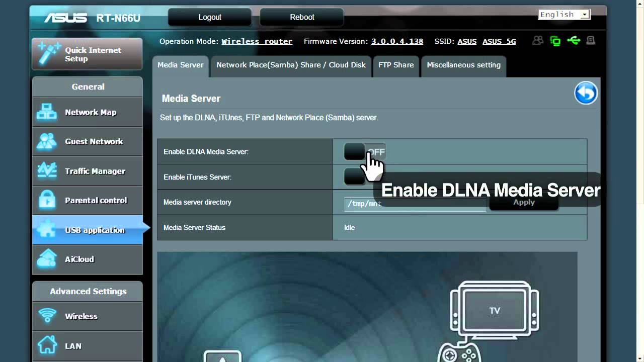Click firmware version 3.0.0.4.138 link
This screenshot has width=644, height=362.
[397, 41]
